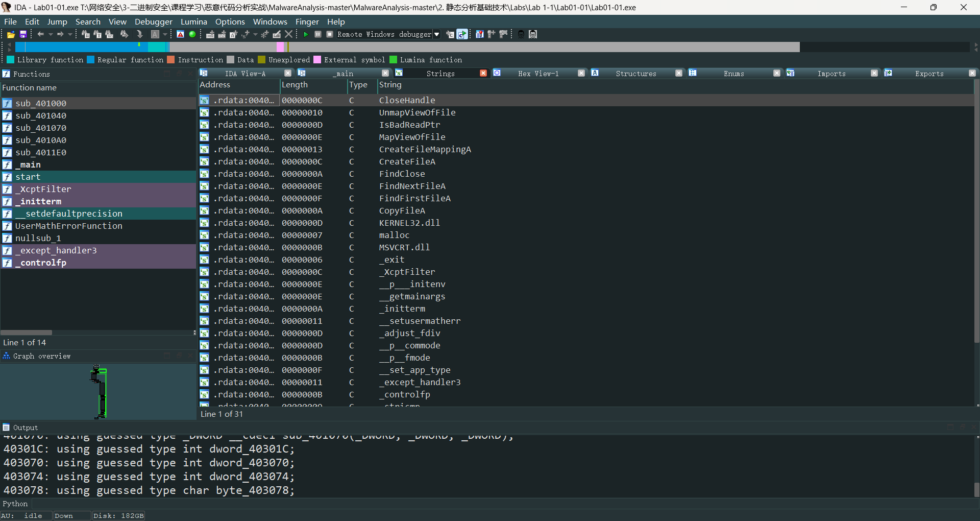Screen dimensions: 980x521
Task: Select the _main function in list
Action: click(x=98, y=164)
